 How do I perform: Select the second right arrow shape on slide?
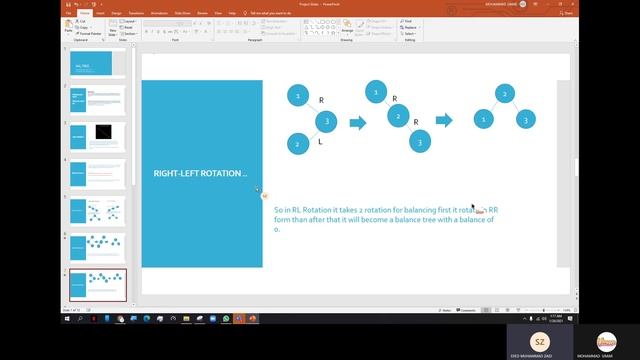tap(444, 120)
